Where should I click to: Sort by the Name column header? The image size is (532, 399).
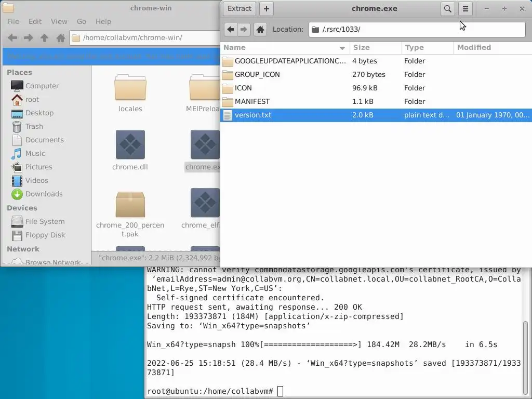285,47
